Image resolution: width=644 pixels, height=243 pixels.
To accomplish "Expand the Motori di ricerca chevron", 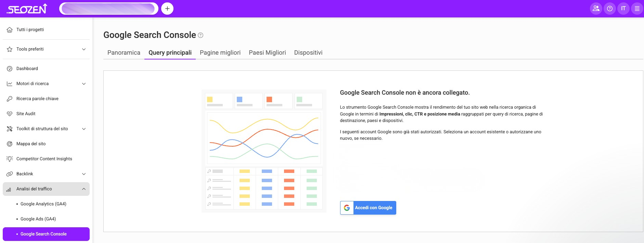I will tap(84, 84).
